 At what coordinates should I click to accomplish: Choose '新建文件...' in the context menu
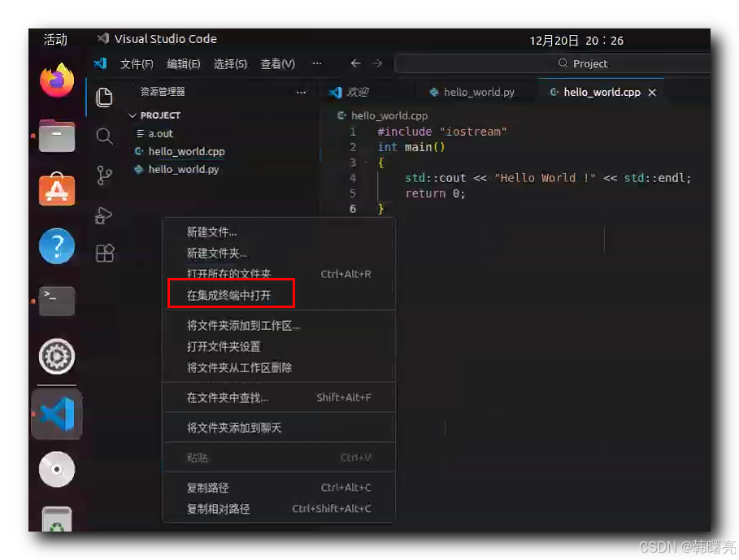pyautogui.click(x=211, y=232)
